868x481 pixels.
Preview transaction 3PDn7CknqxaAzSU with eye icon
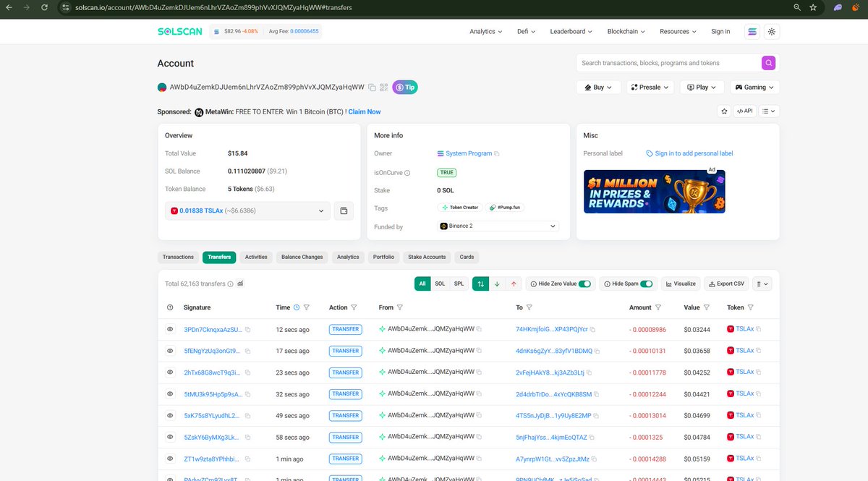[170, 329]
